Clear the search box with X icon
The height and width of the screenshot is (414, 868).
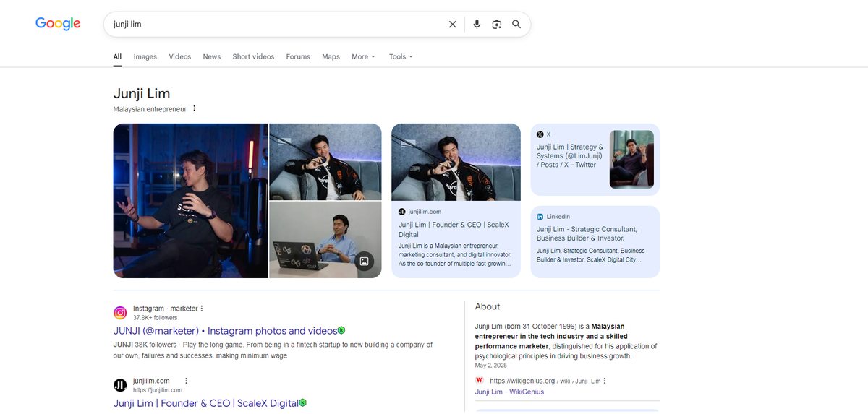pyautogui.click(x=453, y=24)
